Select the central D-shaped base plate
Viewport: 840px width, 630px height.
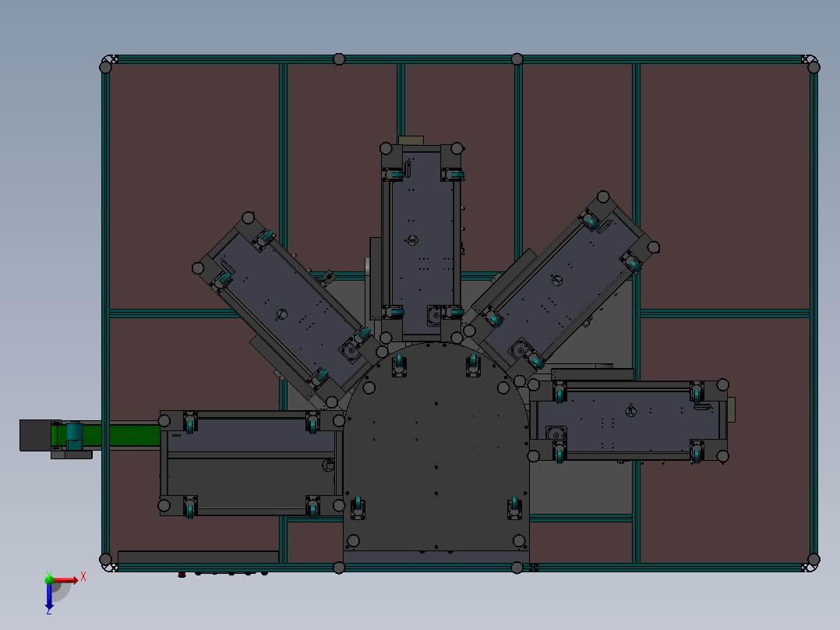click(x=436, y=448)
